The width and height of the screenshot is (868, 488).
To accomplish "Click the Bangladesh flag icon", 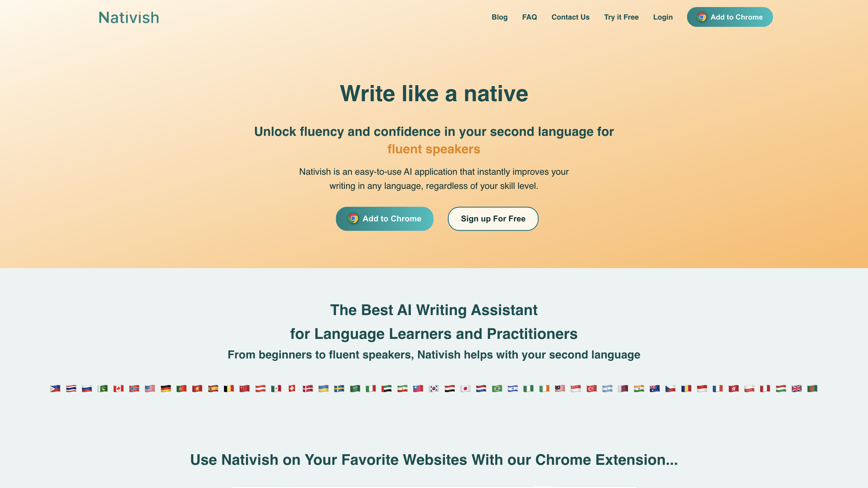I will (812, 388).
